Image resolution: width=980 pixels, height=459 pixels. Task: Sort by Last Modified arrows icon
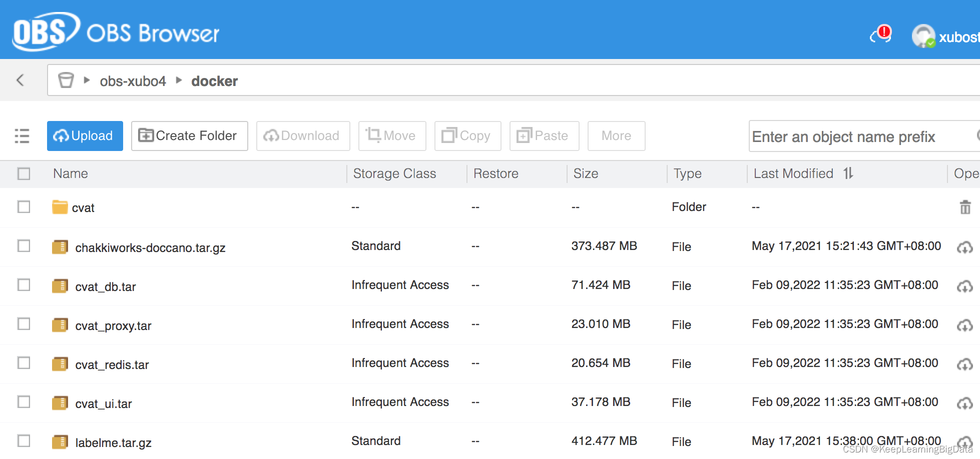tap(848, 173)
